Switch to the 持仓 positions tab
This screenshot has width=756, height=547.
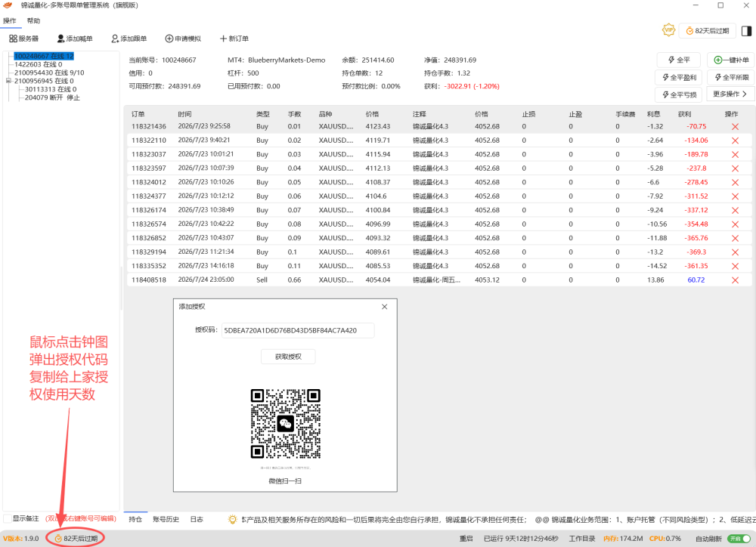tap(135, 519)
